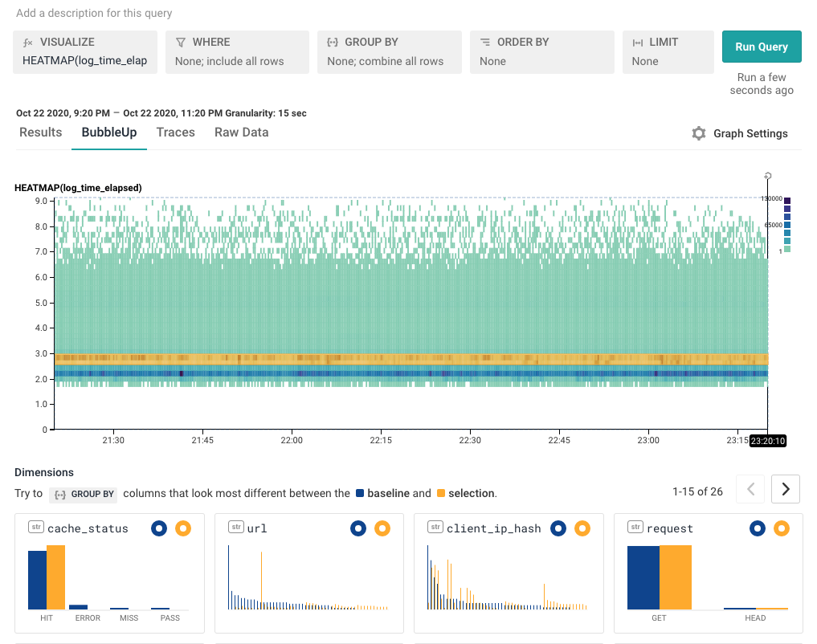Click the query description input field
The width and height of the screenshot is (817, 644).
click(x=94, y=13)
